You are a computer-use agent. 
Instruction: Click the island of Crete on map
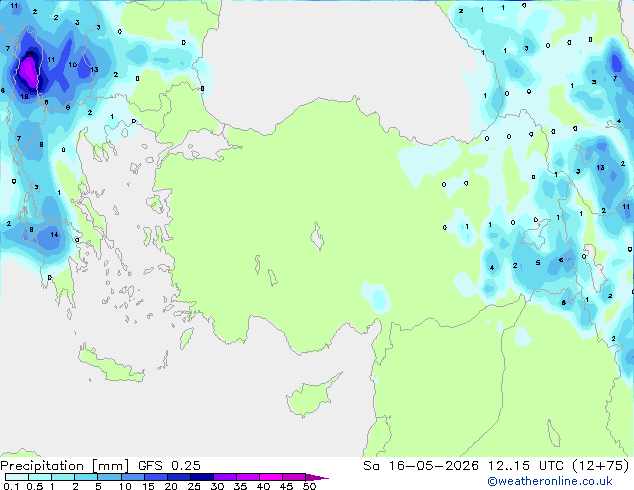click(x=110, y=366)
